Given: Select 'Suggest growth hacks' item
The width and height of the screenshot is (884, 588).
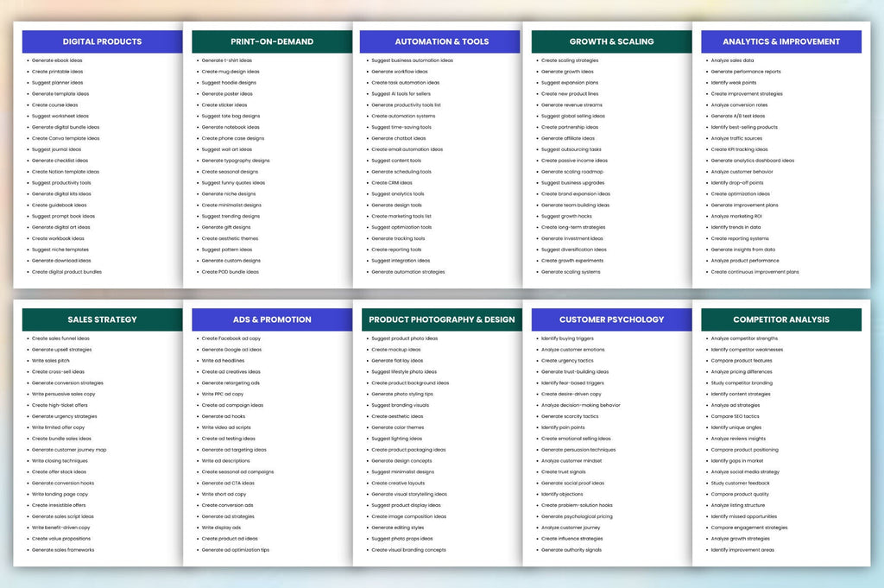Looking at the screenshot, I should (566, 217).
